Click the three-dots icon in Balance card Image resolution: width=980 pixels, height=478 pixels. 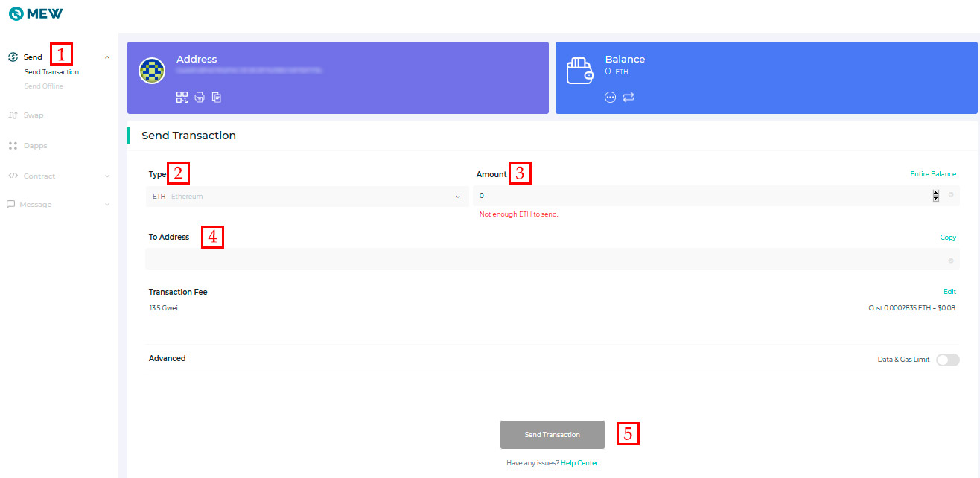610,98
